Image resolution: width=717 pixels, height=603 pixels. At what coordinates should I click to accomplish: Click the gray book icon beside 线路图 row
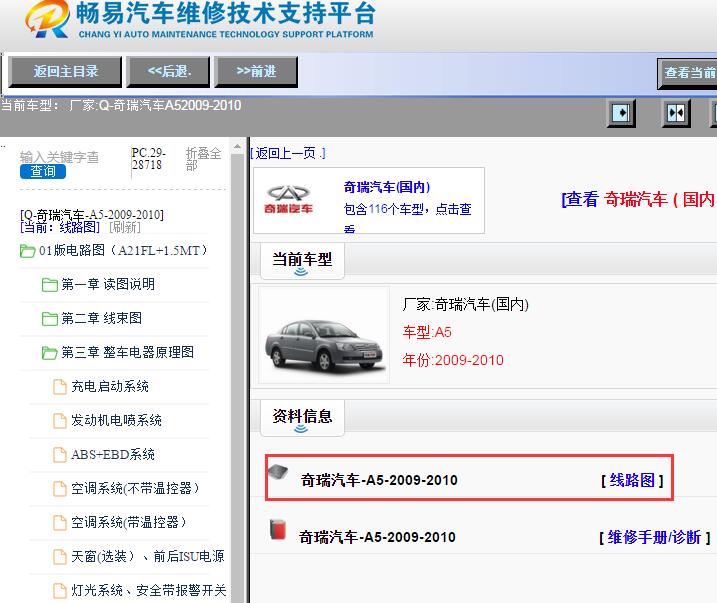pos(278,472)
